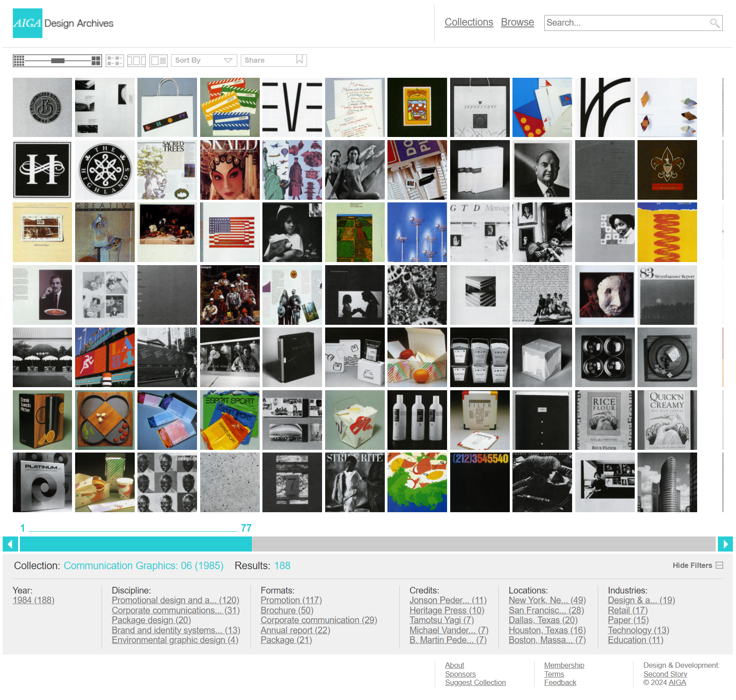The height and width of the screenshot is (700, 736).
Task: Click the large-grid icon on the thumbnail size control
Action: 96,61
